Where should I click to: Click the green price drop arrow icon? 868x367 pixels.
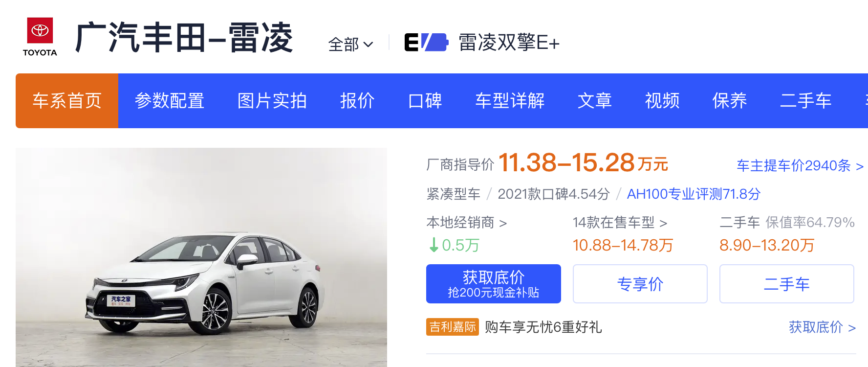(434, 244)
